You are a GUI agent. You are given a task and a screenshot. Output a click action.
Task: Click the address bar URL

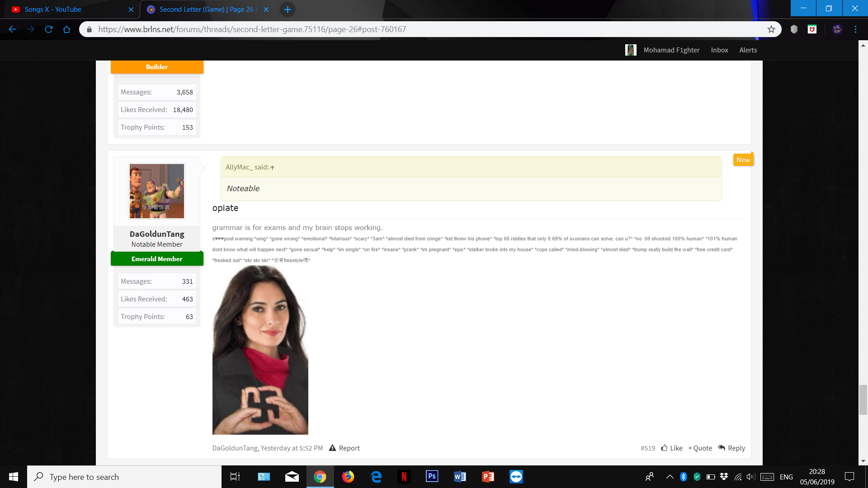click(x=252, y=29)
